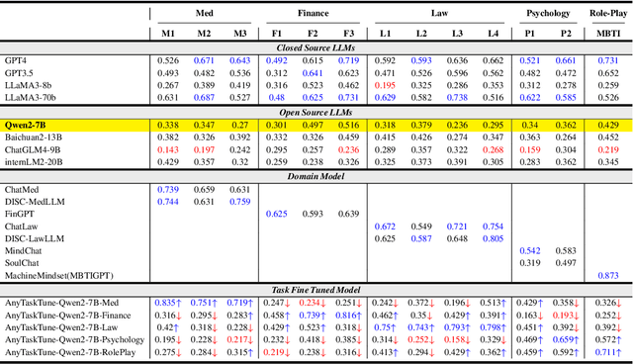Click the blue 0.759 value for DISC-MedLLM
Viewport: 633px width, 364px height.
click(x=240, y=202)
